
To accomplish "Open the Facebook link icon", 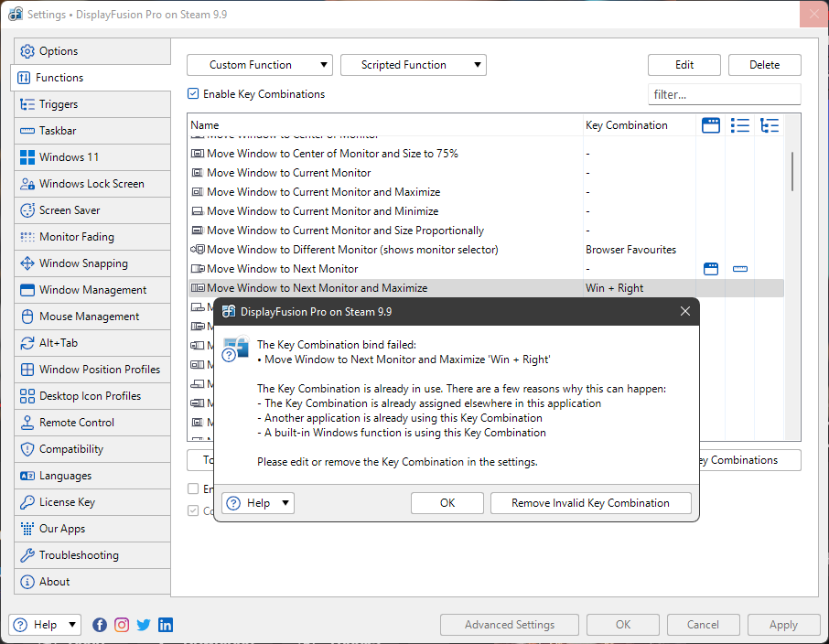I will point(100,625).
